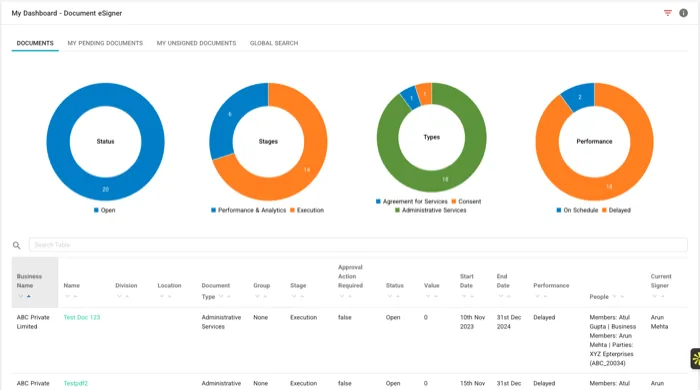Toggle the Open legend swatch under Status
Image resolution: width=700 pixels, height=390 pixels.
tap(96, 210)
